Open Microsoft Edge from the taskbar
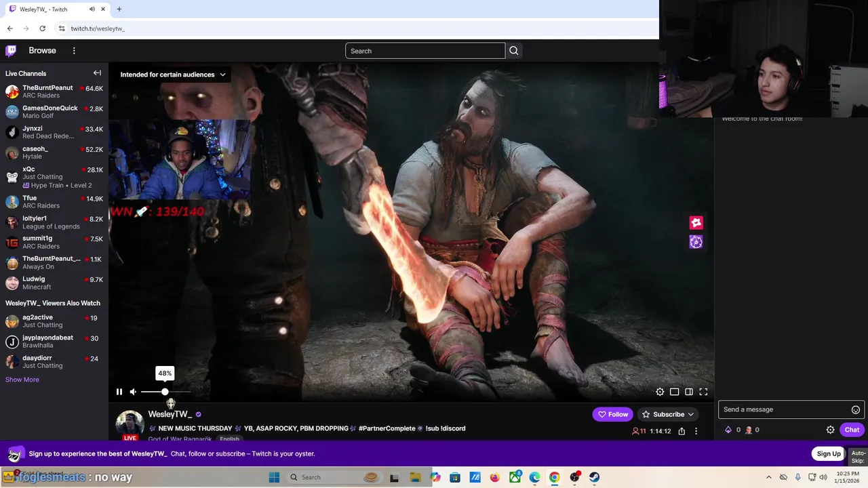This screenshot has height=488, width=868. coord(534,477)
